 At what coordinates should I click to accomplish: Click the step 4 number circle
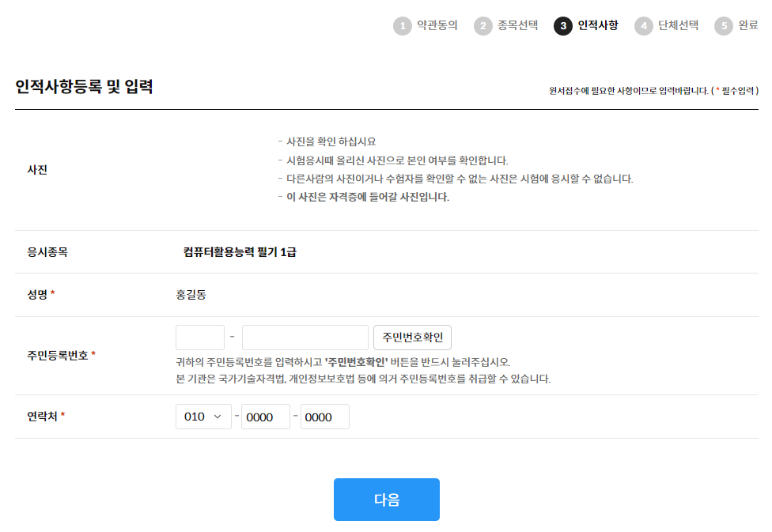tap(644, 26)
